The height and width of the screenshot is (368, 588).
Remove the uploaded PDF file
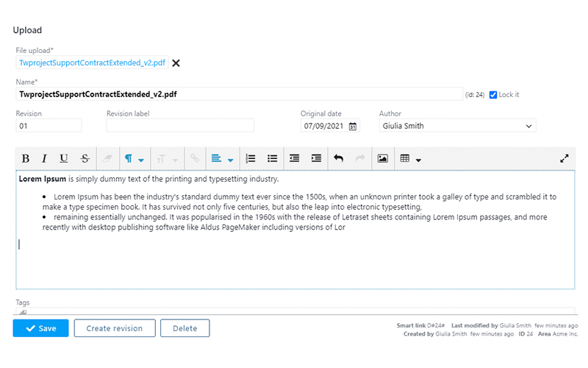pyautogui.click(x=176, y=63)
